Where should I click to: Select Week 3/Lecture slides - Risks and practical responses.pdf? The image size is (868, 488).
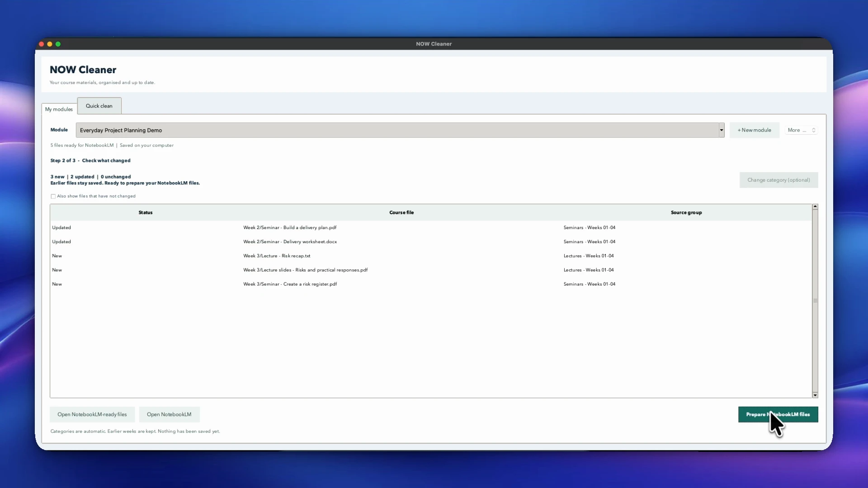point(431,270)
